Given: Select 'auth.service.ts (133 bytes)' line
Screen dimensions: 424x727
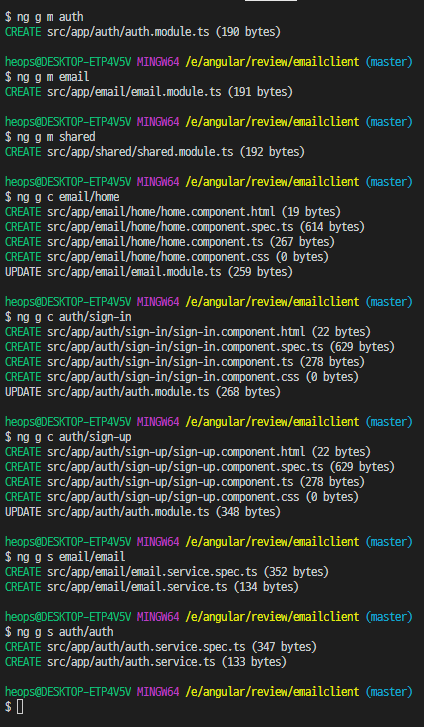Looking at the screenshot, I should pyautogui.click(x=146, y=662).
